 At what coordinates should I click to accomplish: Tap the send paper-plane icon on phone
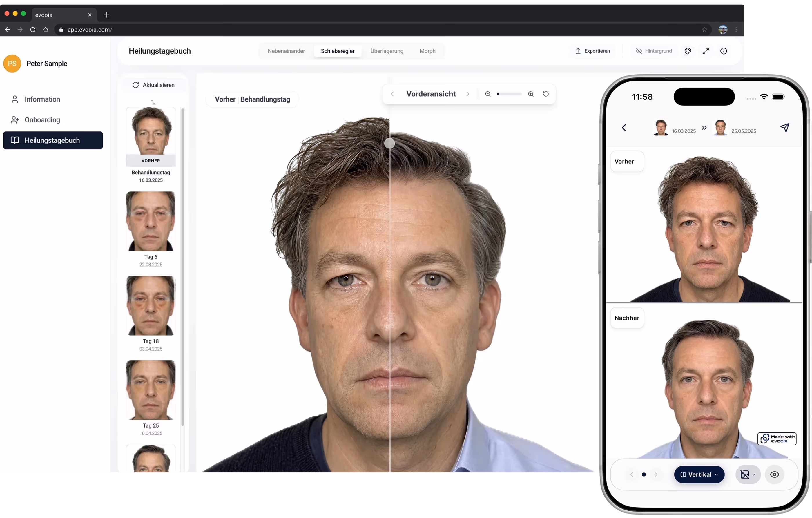point(785,128)
